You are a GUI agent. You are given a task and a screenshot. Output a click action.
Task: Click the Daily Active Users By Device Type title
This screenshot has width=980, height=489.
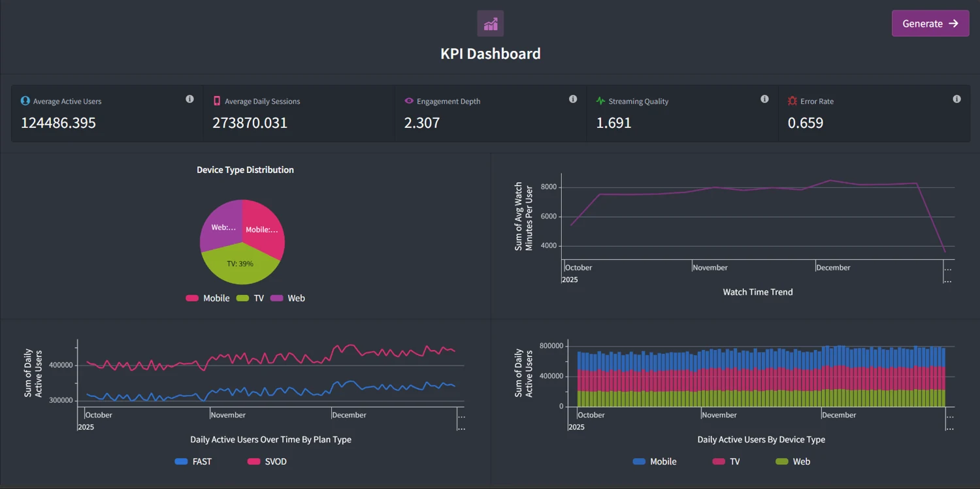(761, 439)
